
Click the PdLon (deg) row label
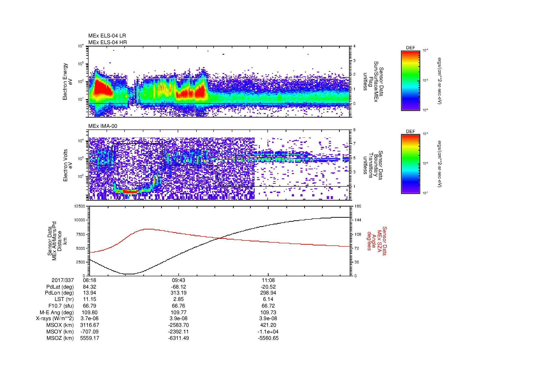[59, 293]
